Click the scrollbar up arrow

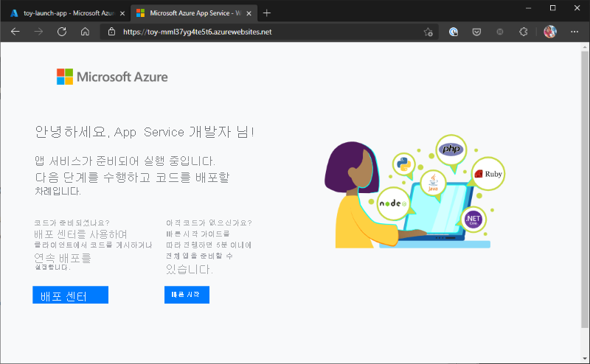coord(584,46)
